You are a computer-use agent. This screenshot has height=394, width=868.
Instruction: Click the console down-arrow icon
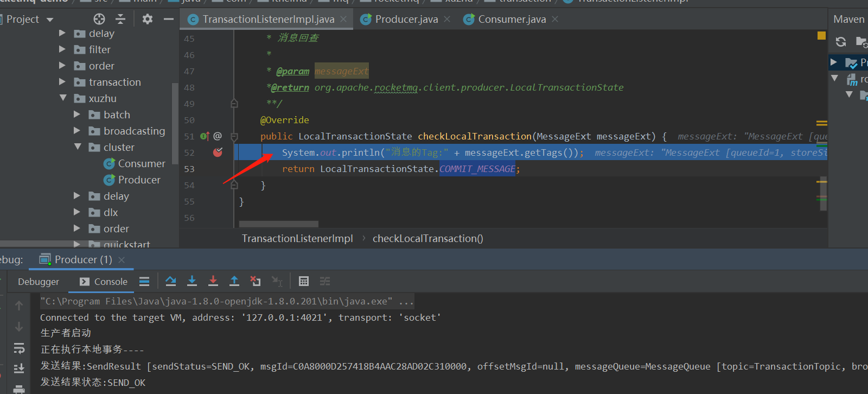19,327
